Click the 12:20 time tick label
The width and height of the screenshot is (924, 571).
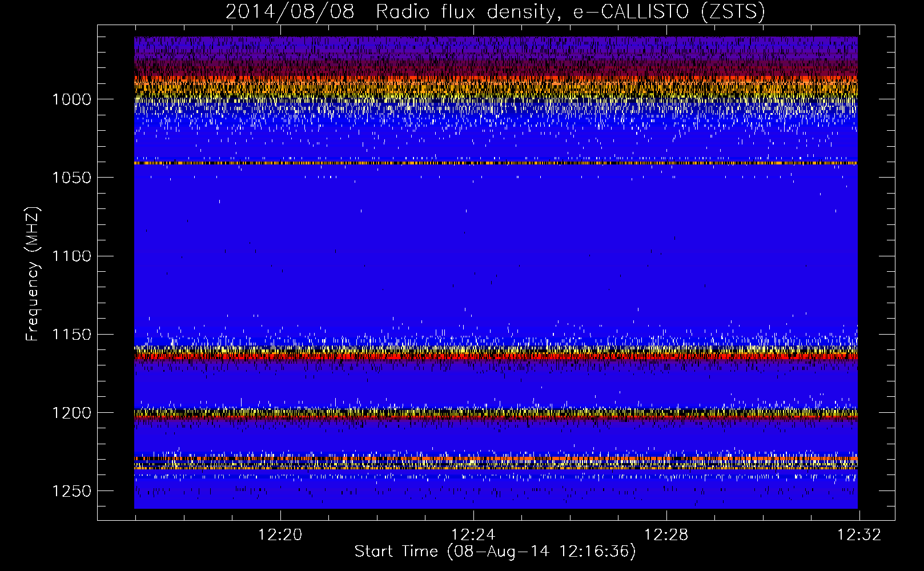click(280, 535)
